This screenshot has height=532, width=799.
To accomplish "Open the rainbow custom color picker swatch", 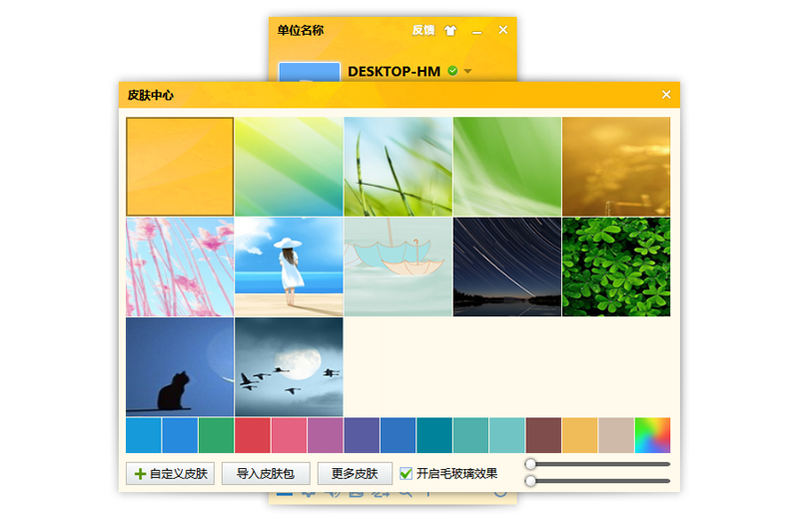I will coord(652,435).
